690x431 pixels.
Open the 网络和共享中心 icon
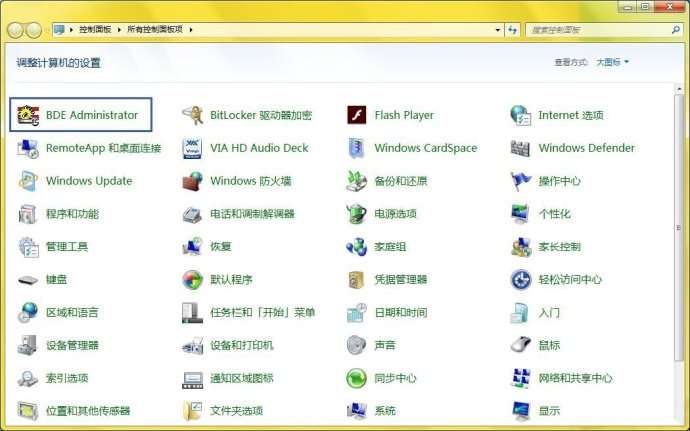(521, 378)
